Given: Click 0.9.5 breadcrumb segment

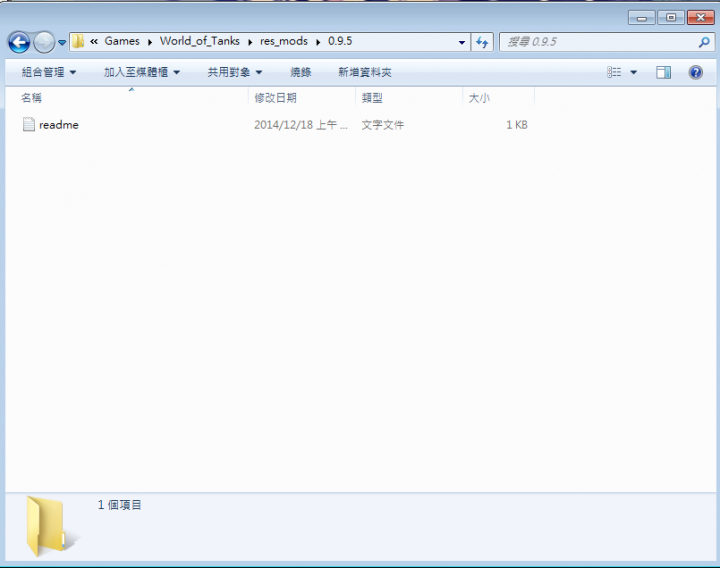Looking at the screenshot, I should [x=340, y=41].
